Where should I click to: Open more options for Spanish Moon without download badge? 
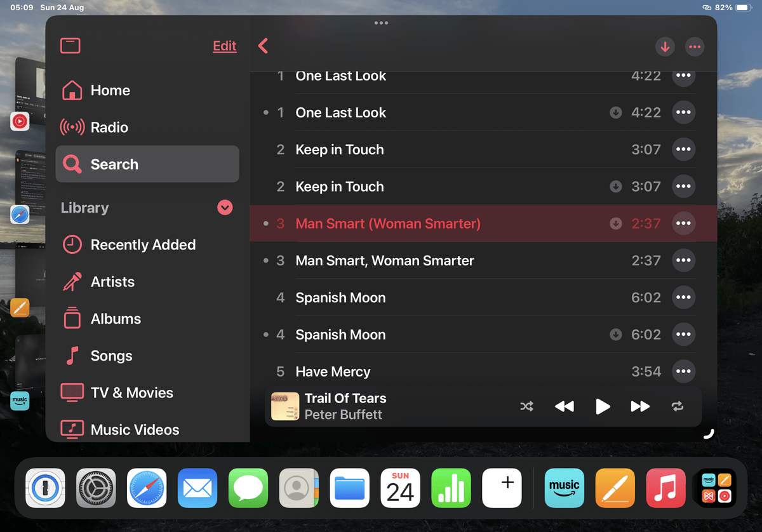[683, 297]
